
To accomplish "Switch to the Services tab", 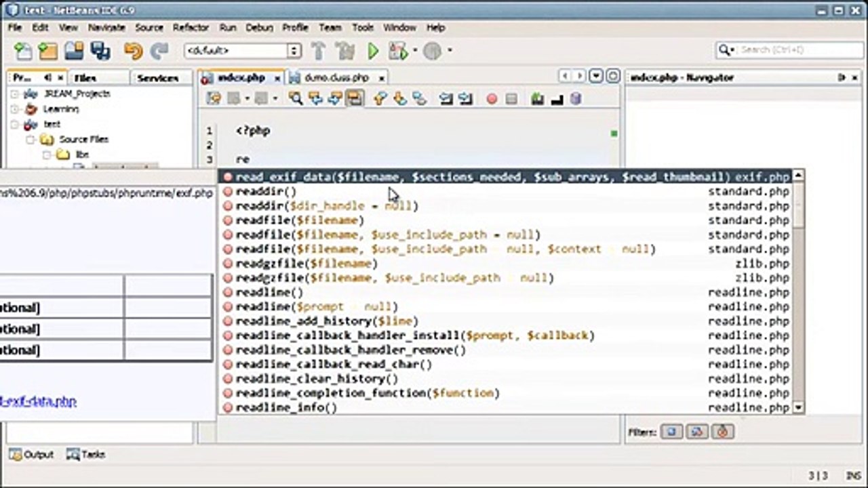I will coord(157,78).
